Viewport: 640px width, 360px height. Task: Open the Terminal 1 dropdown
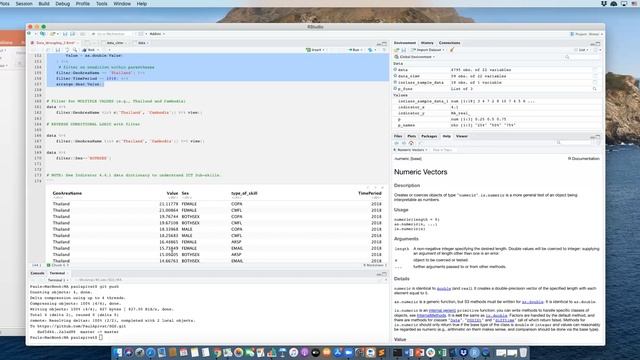[58, 280]
